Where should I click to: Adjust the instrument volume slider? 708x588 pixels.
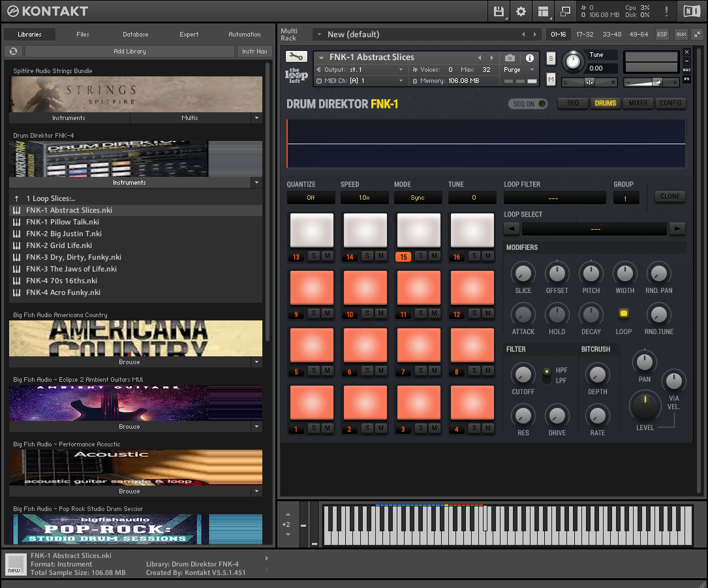pos(651,82)
